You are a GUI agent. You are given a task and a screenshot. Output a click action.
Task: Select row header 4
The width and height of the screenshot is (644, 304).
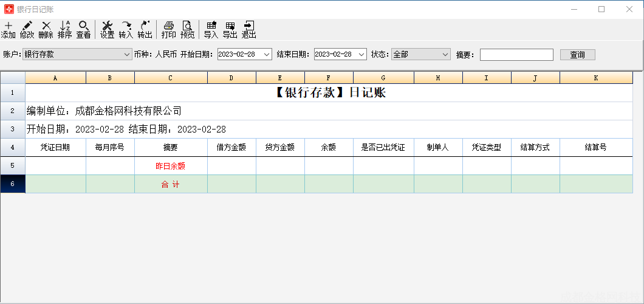(13, 148)
